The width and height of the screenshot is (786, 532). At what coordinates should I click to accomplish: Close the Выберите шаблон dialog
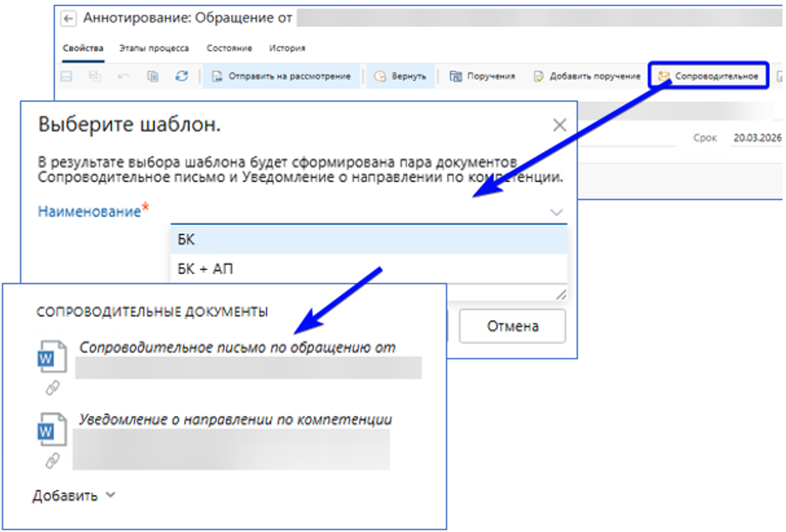(559, 125)
